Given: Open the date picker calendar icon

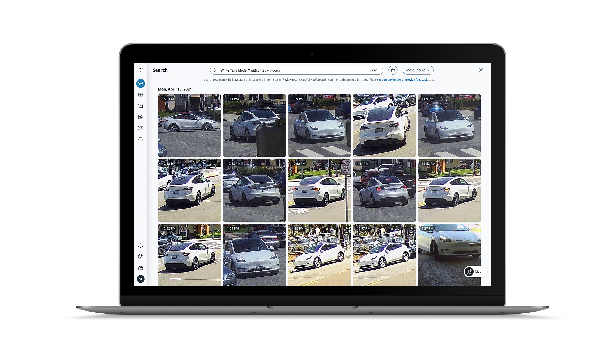Looking at the screenshot, I should 393,70.
